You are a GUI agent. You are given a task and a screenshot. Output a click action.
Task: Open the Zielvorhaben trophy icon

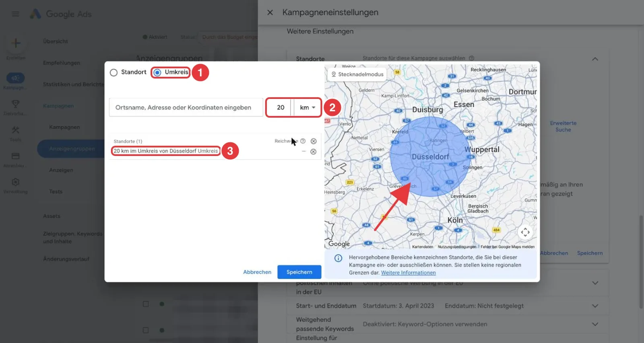pyautogui.click(x=16, y=104)
